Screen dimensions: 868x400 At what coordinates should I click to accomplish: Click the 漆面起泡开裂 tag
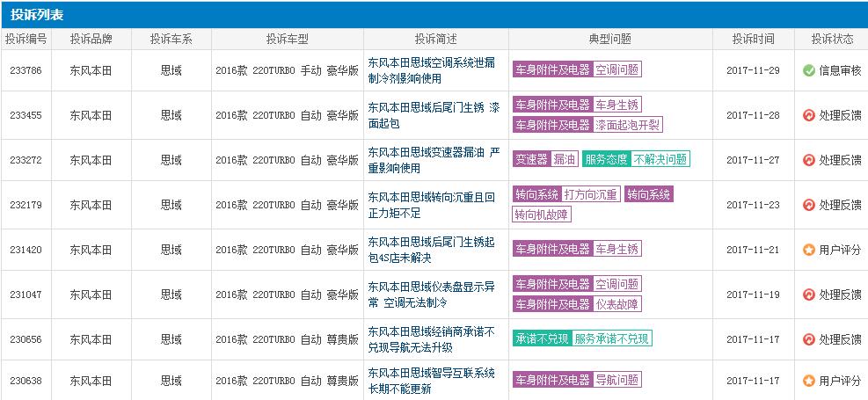[628, 125]
